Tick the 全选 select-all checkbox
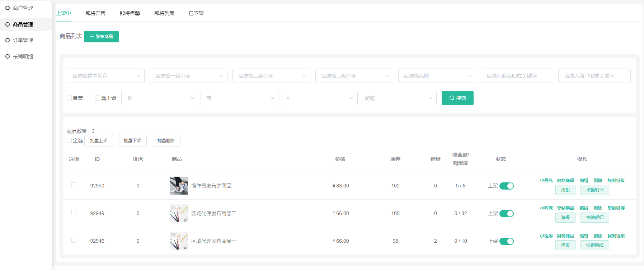This screenshot has height=270, width=644. (x=70, y=140)
